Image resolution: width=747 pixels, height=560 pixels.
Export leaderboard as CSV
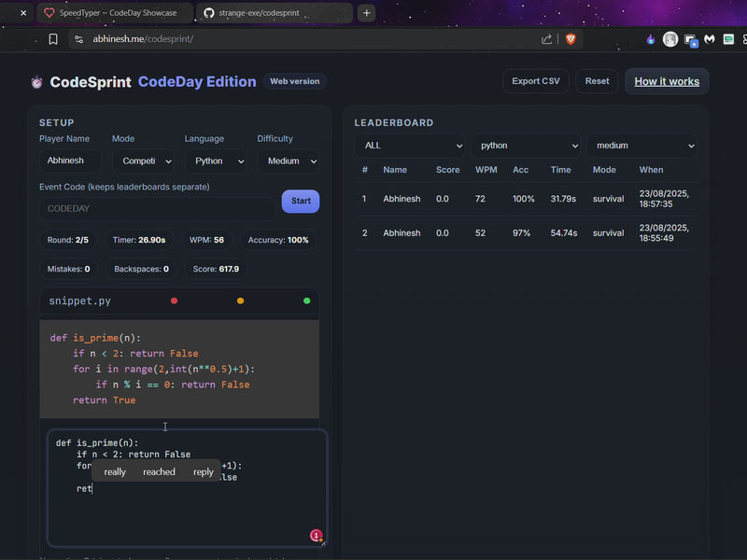(x=535, y=81)
